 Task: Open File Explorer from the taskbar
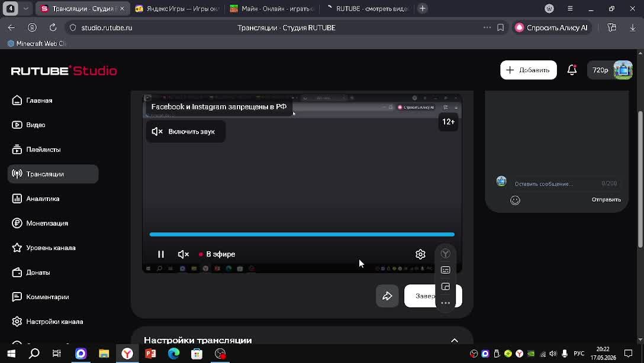pyautogui.click(x=104, y=354)
